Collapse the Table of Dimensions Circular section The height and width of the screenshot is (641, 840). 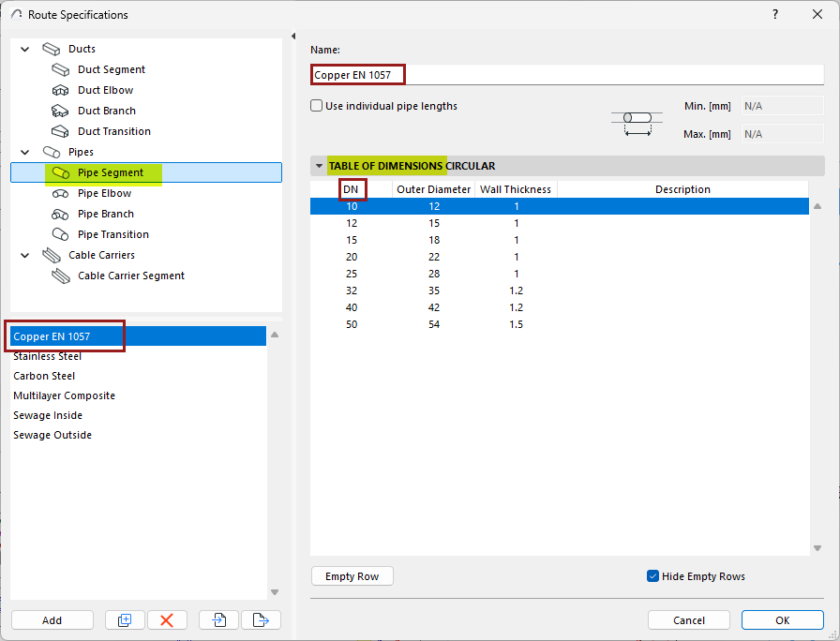pos(320,166)
